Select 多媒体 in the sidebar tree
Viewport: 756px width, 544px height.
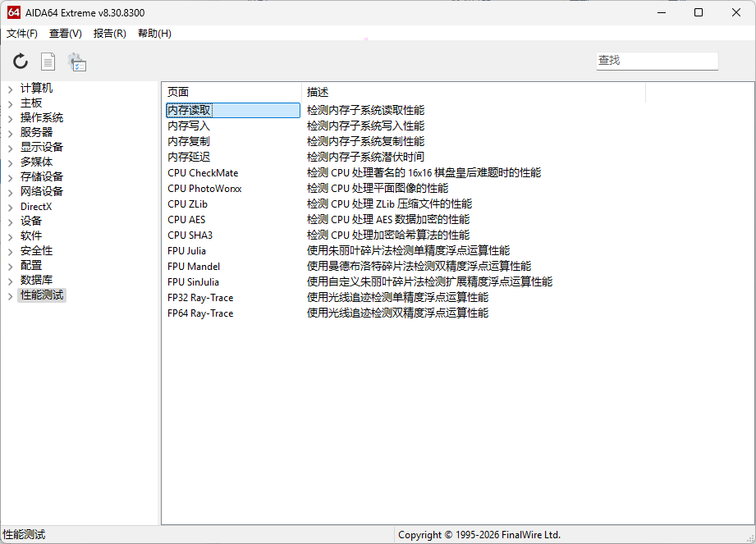(x=36, y=162)
